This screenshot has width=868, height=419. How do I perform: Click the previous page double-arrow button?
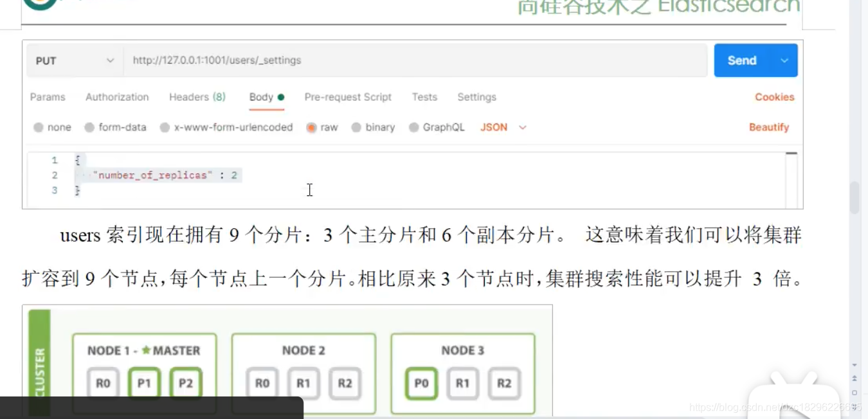click(854, 378)
